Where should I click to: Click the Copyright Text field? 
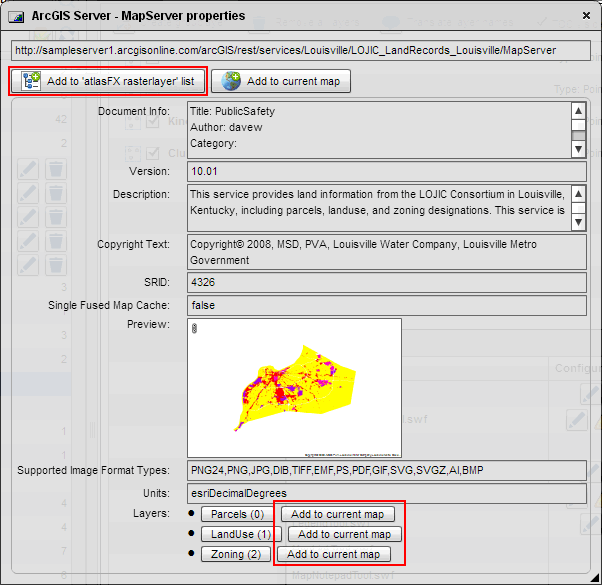387,252
